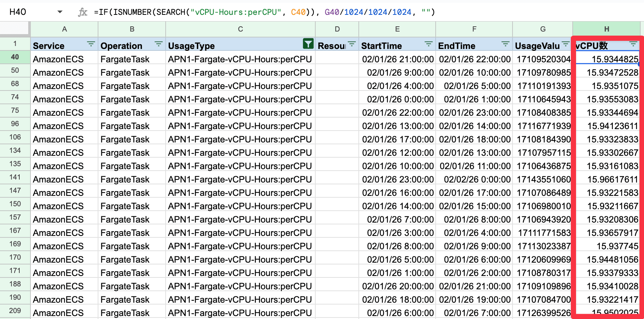Select column G header
The image size is (644, 319).
[543, 29]
